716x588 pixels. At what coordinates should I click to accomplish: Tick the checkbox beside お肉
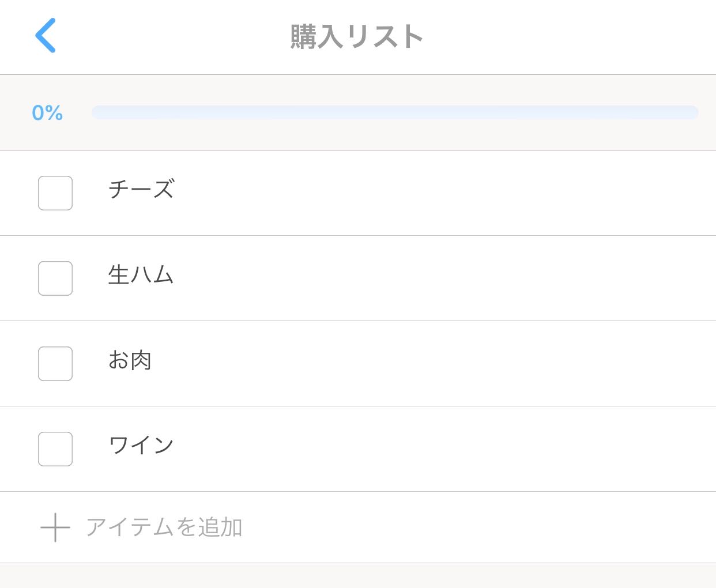pyautogui.click(x=55, y=363)
